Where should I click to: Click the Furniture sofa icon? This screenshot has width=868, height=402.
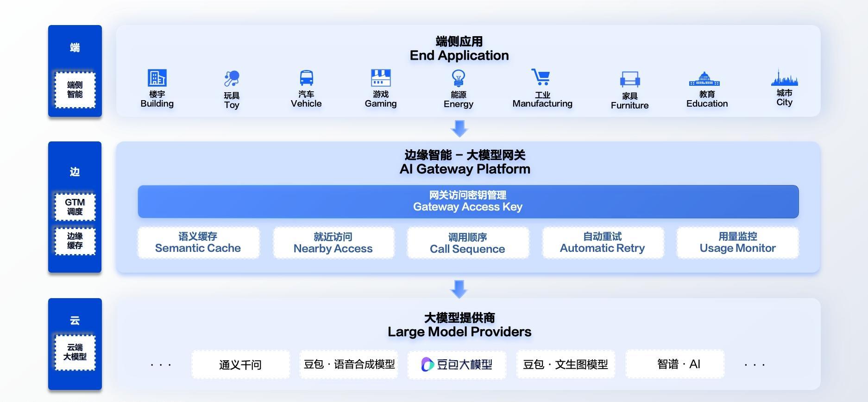coord(630,79)
